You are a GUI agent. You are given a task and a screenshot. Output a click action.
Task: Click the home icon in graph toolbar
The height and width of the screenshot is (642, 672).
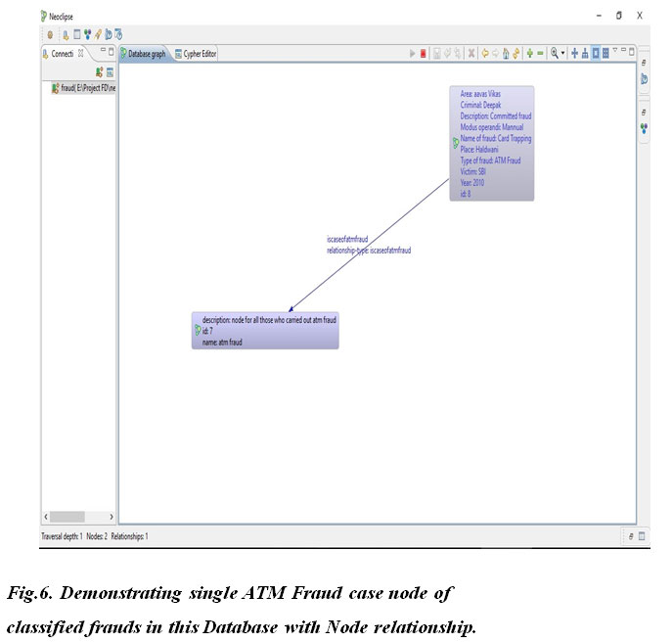(505, 53)
